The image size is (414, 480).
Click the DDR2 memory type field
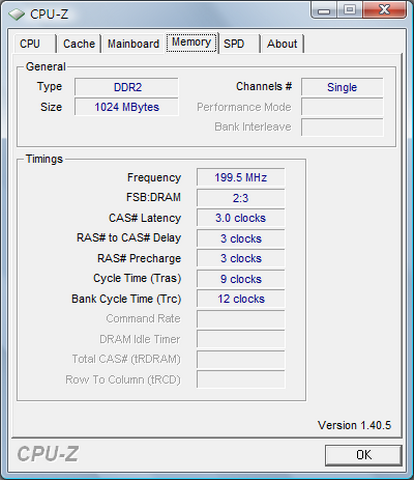(x=126, y=87)
